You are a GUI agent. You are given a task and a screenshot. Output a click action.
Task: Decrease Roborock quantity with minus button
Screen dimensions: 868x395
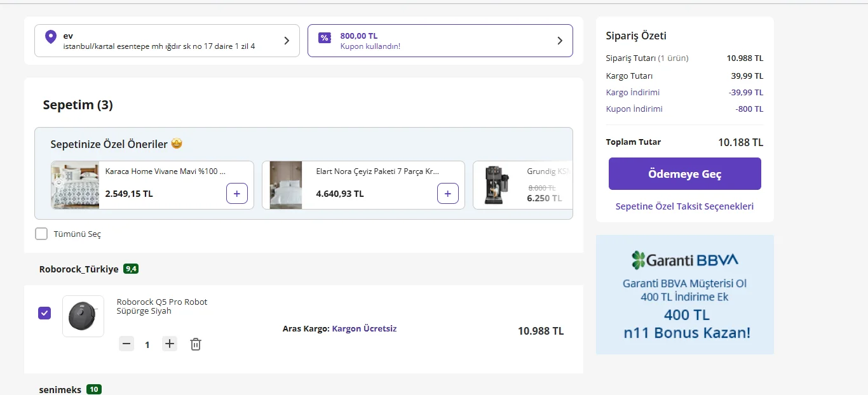coord(126,344)
